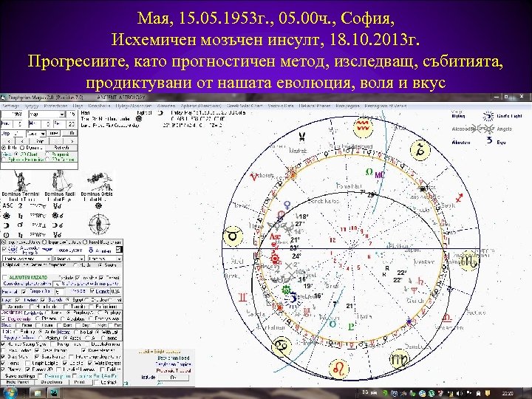
Task: Toggle the Terms checkbox
Action: click(x=4, y=363)
